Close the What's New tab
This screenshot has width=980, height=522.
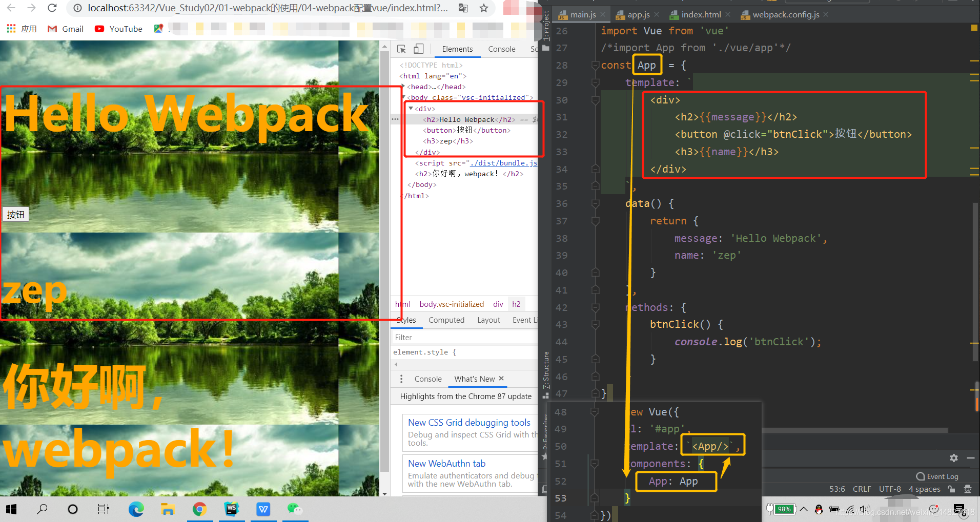pyautogui.click(x=501, y=379)
